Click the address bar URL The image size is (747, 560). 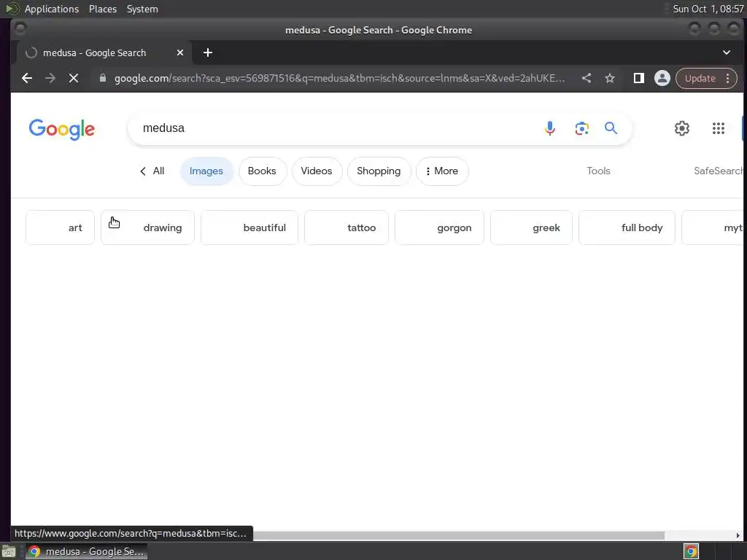(340, 78)
